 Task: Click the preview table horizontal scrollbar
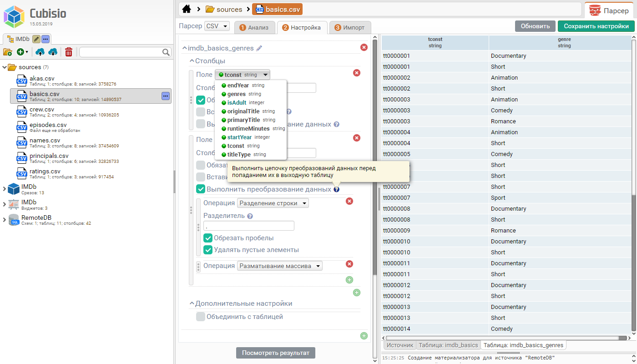[506, 338]
